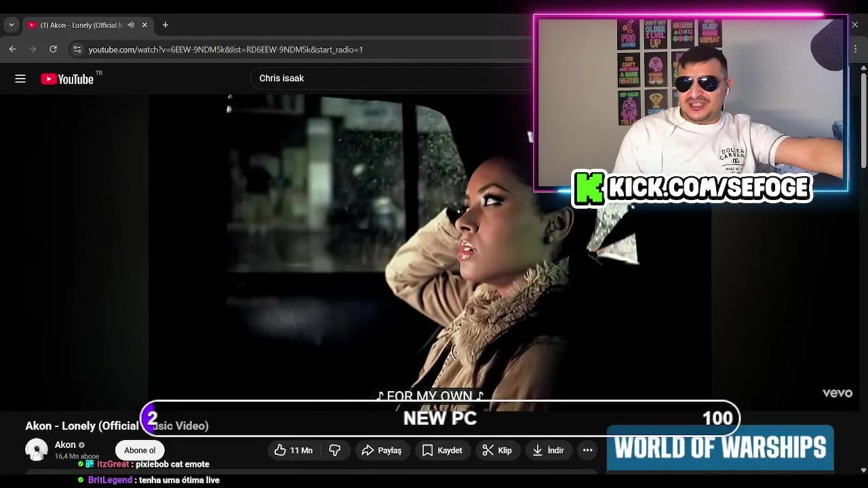Screen dimensions: 868x488
Task: Open the three-dot more actions menu
Action: click(x=588, y=450)
